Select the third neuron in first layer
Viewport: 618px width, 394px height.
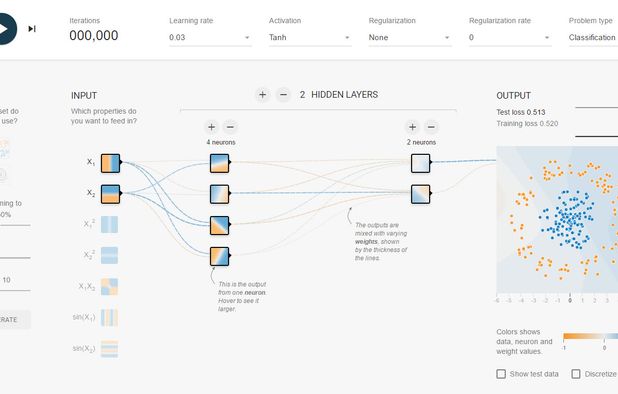click(220, 225)
